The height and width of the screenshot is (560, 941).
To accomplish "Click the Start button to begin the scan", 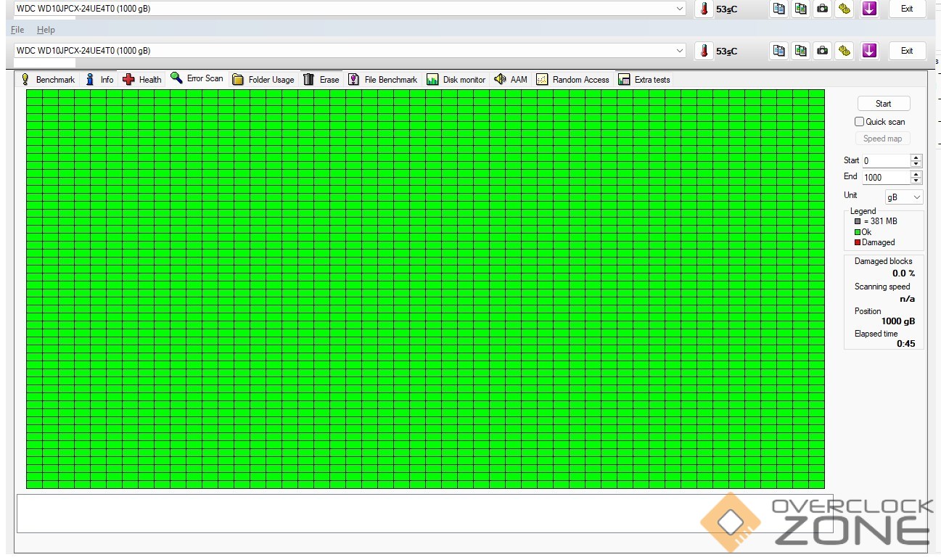I will pyautogui.click(x=883, y=104).
